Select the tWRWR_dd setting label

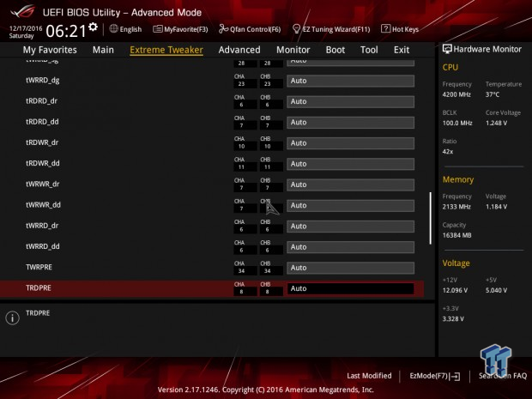[44, 205]
